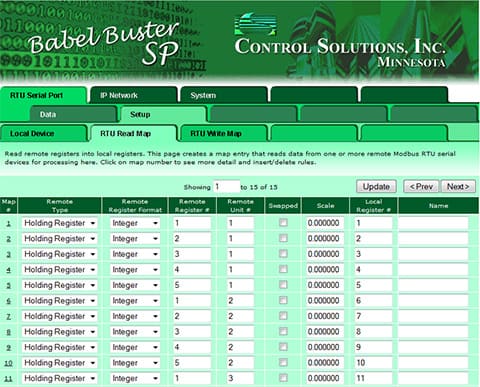
Task: Open map number 2 link
Action: coord(9,239)
